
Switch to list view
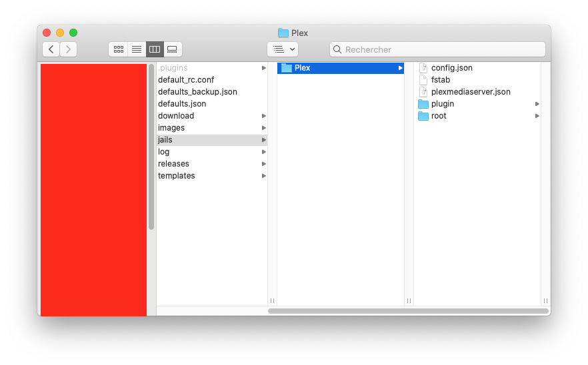137,49
